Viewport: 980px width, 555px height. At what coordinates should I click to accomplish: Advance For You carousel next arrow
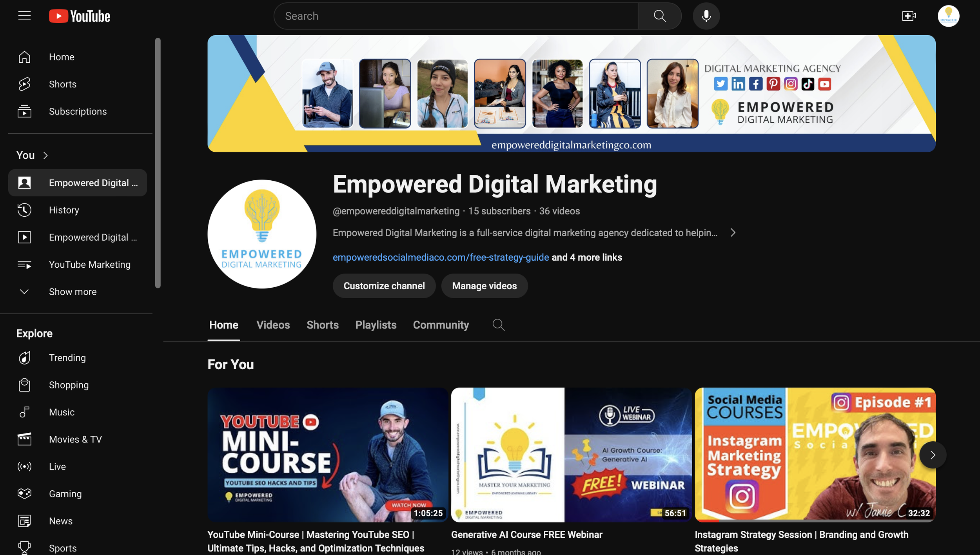pos(933,455)
